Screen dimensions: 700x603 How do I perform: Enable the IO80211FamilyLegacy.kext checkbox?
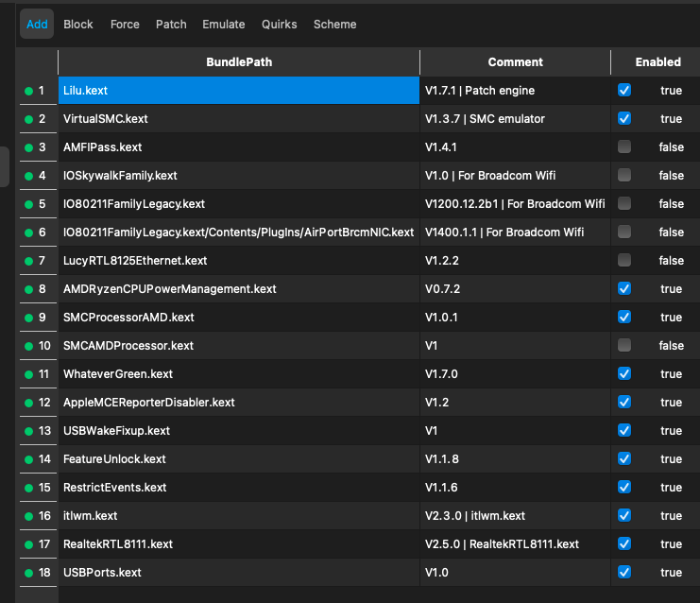point(624,203)
